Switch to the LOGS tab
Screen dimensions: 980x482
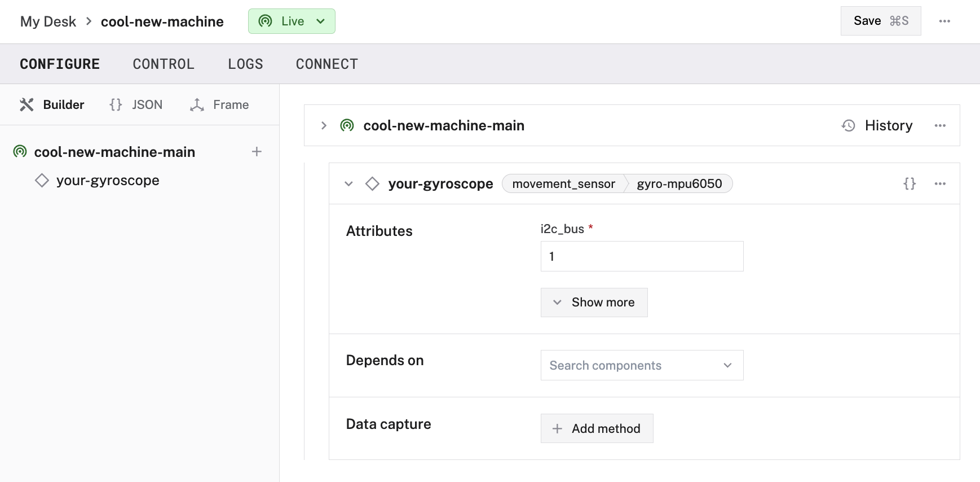click(245, 64)
